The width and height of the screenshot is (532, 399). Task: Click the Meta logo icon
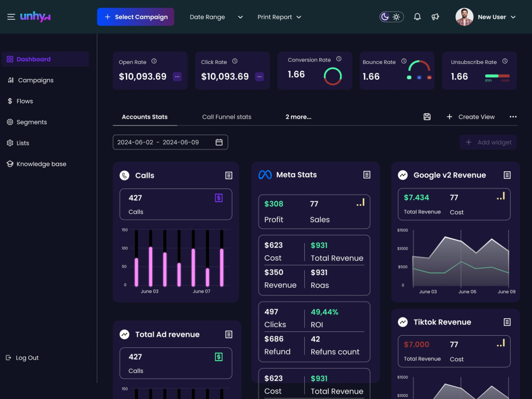click(265, 174)
